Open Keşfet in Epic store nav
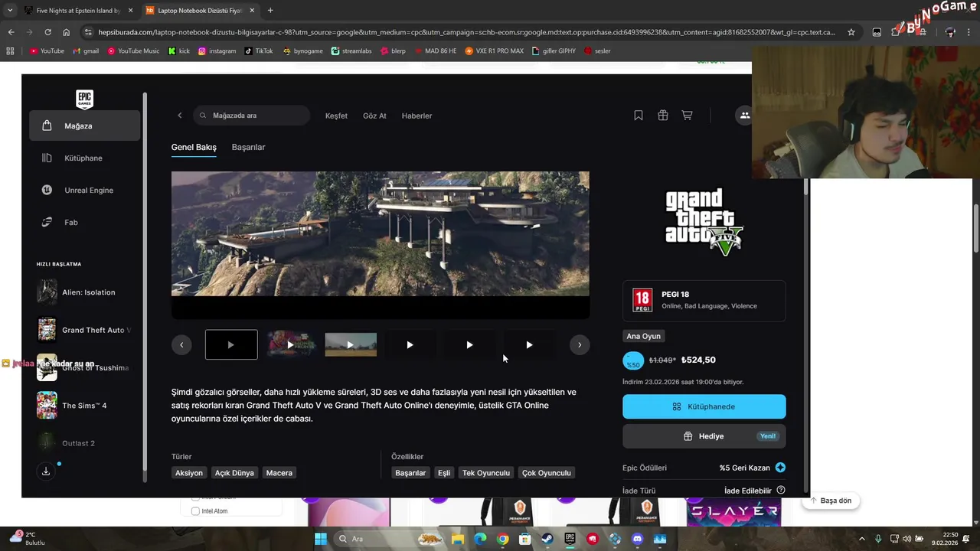Screen dimensions: 980x551 click(x=336, y=116)
